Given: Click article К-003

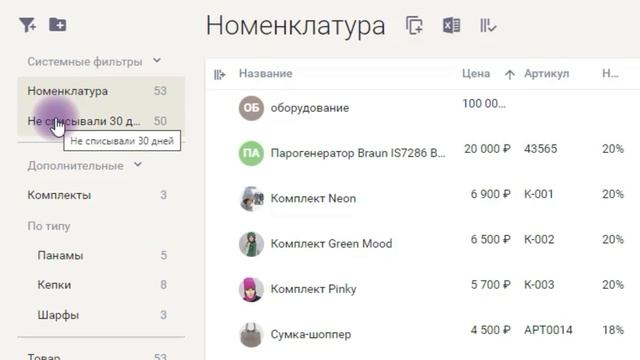Looking at the screenshot, I should [x=539, y=284].
